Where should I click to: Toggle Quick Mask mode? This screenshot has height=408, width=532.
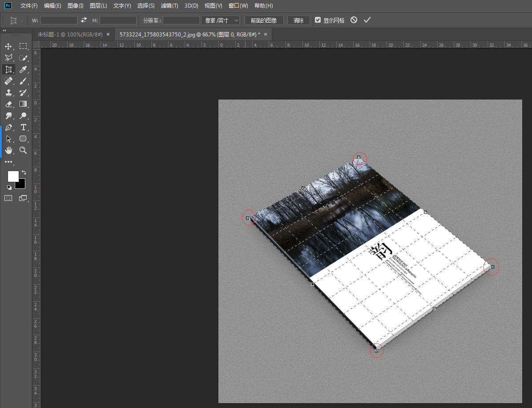8,198
